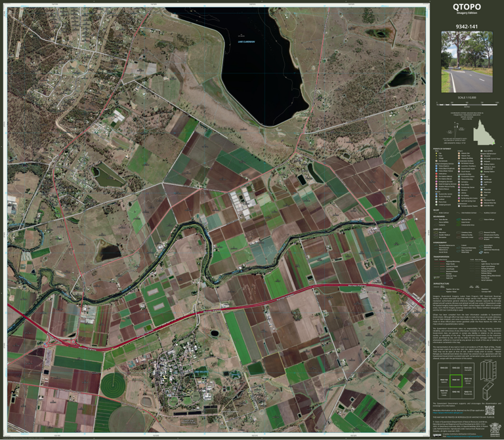Click the unfolded map fold diagram
Viewport: 504px width, 440px height.
(488, 370)
